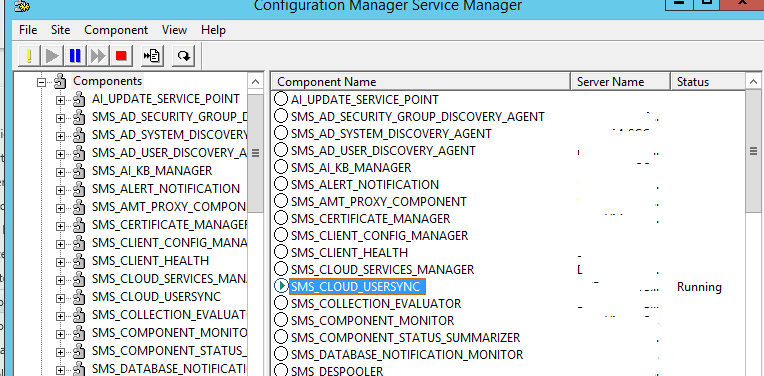764x376 pixels.
Task: Select SMS_COMPONENT_STATUS_SUMMARIZER list row
Action: pos(405,338)
